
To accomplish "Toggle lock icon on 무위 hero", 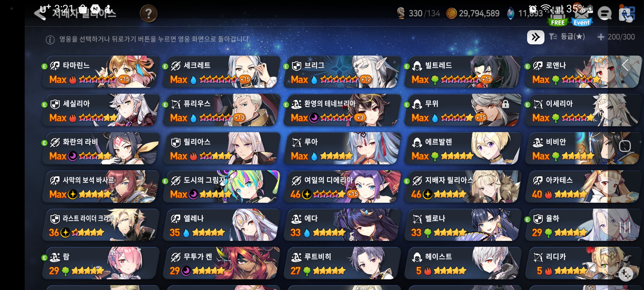I will click(x=505, y=104).
